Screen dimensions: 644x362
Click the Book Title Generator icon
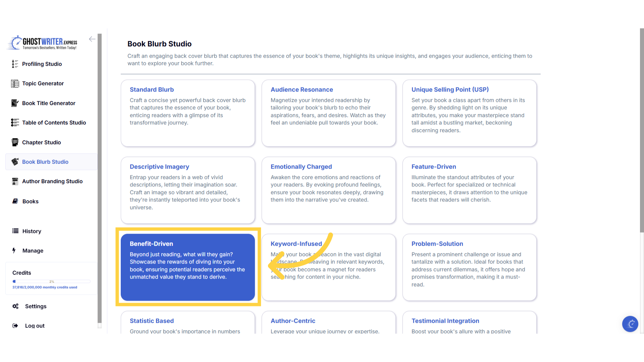coord(15,103)
